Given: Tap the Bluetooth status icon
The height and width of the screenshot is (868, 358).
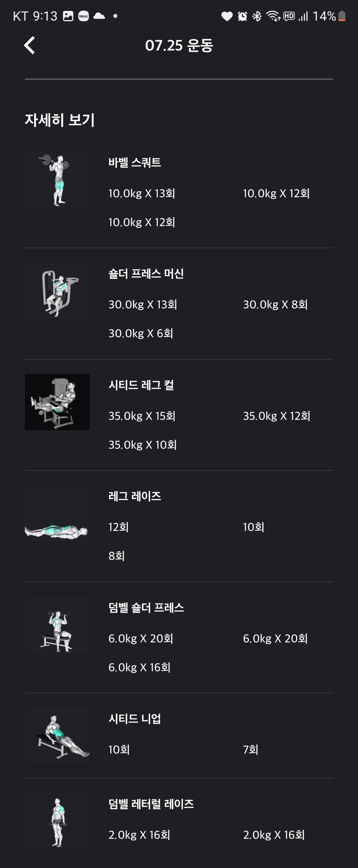Looking at the screenshot, I should click(257, 16).
